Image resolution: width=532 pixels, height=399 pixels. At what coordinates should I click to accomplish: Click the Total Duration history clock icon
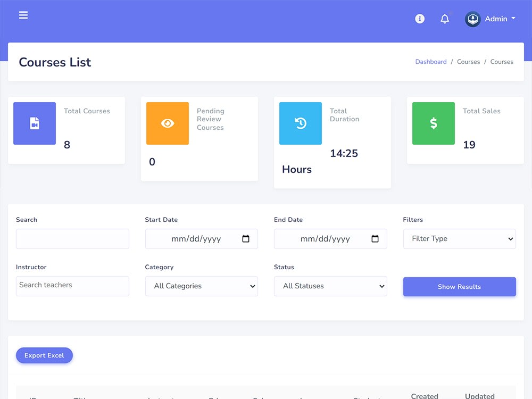pos(301,123)
